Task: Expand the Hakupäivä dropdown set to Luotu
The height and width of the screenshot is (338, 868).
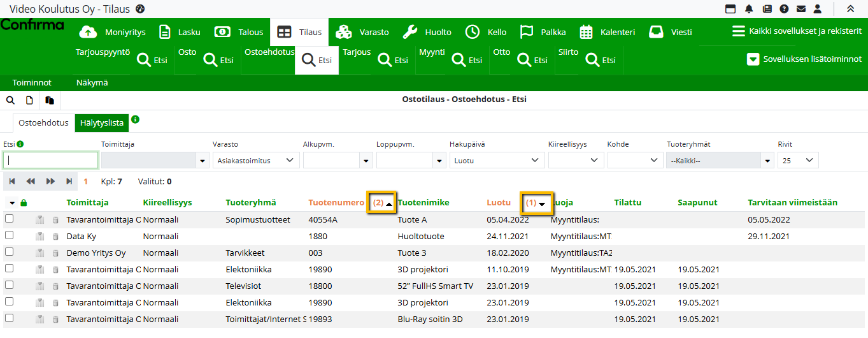Action: tap(496, 161)
